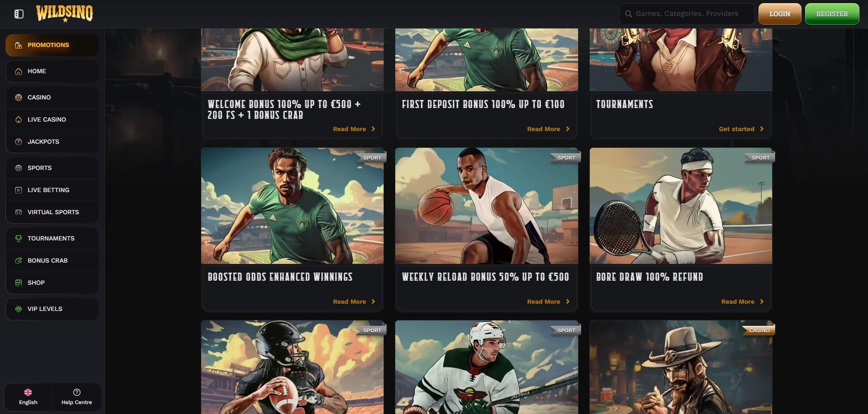Select the Jackpots icon in sidebar

pos(19,142)
